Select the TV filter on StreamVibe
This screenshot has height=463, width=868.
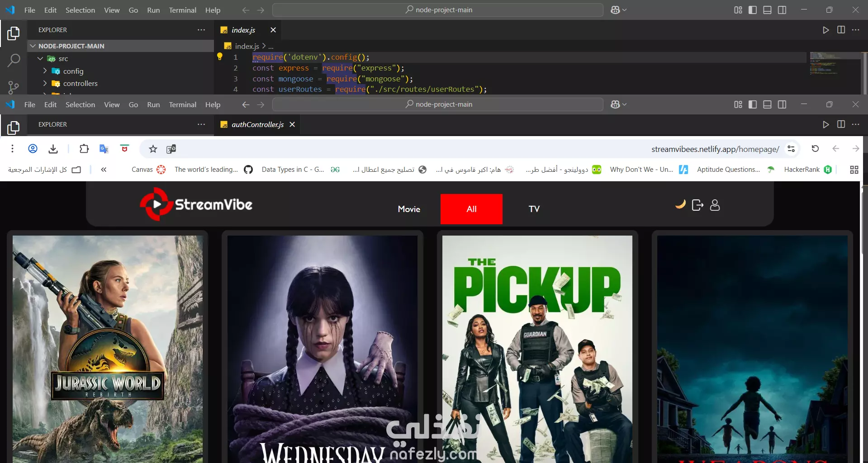(x=534, y=209)
